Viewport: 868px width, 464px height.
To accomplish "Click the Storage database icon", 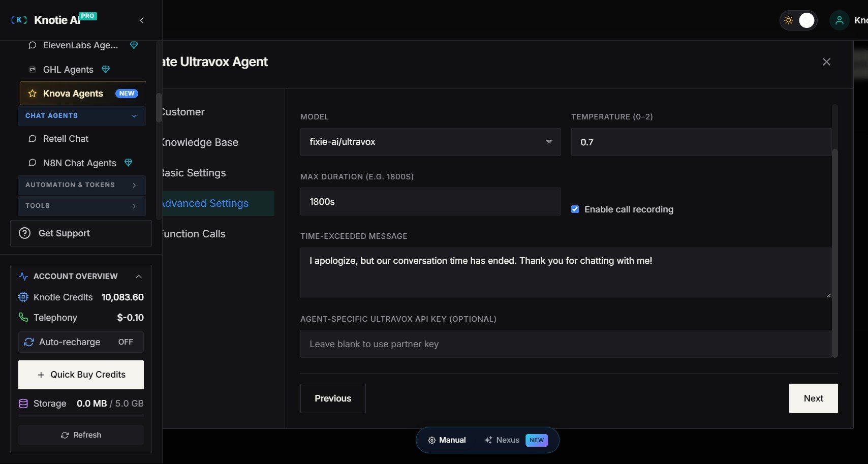I will click(x=23, y=404).
